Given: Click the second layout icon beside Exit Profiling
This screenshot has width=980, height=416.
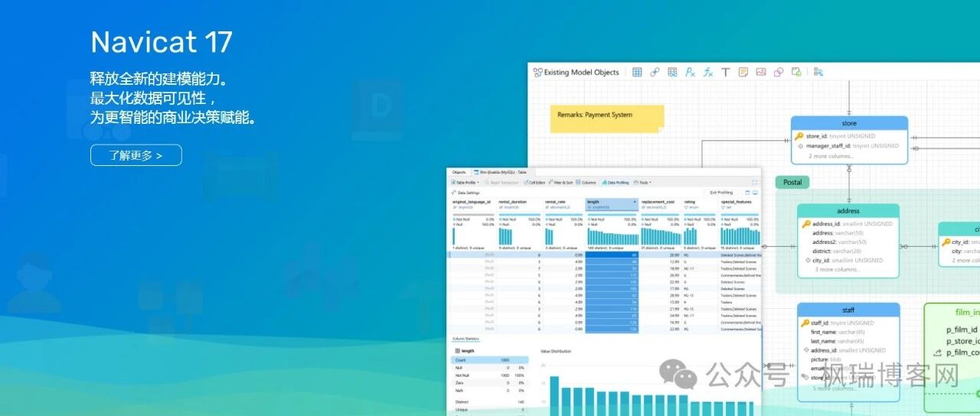Looking at the screenshot, I should point(755,193).
